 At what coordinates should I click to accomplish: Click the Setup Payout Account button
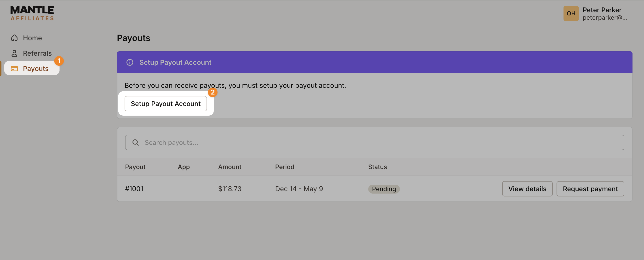[x=166, y=103]
